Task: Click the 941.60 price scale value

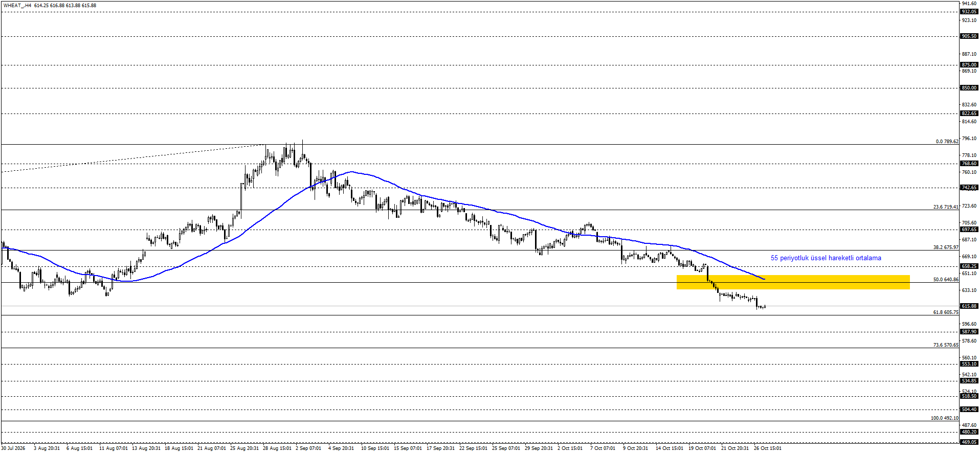Action: click(x=969, y=3)
